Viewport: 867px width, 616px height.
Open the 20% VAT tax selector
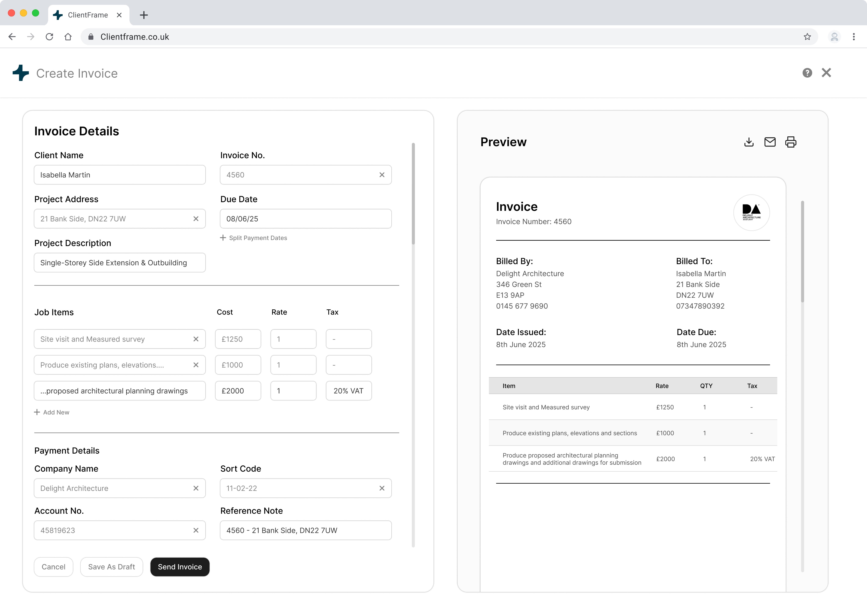(x=348, y=391)
